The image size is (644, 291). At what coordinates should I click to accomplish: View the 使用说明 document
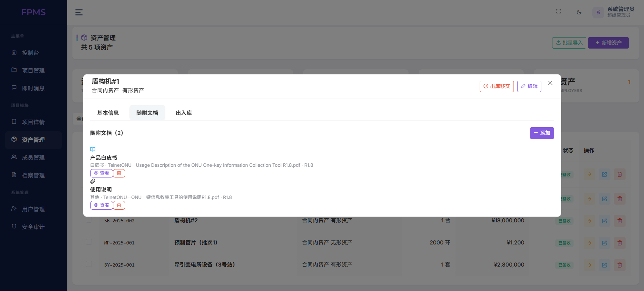pos(101,205)
